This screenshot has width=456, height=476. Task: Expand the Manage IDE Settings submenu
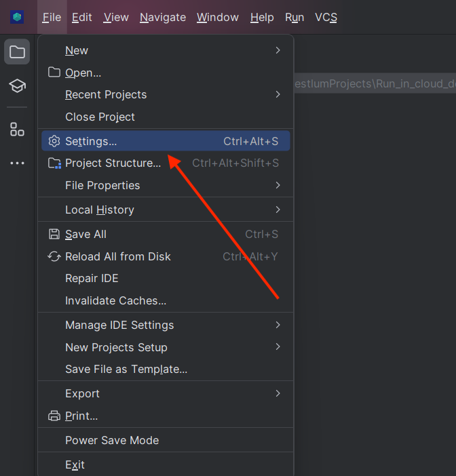click(166, 325)
